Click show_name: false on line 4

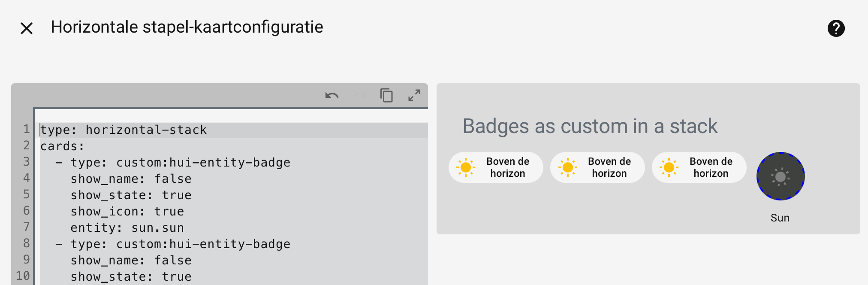131,179
